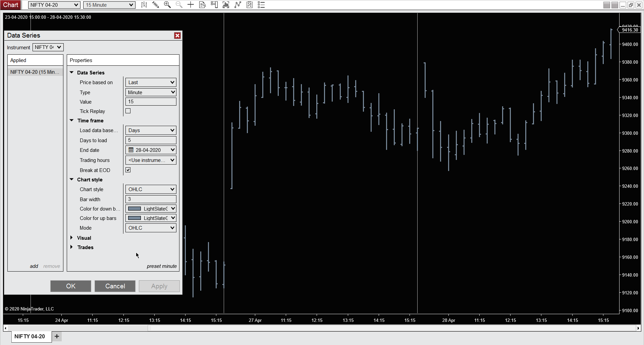Open the strategy clipboard icon in toolbar
The height and width of the screenshot is (345, 644).
tap(250, 5)
